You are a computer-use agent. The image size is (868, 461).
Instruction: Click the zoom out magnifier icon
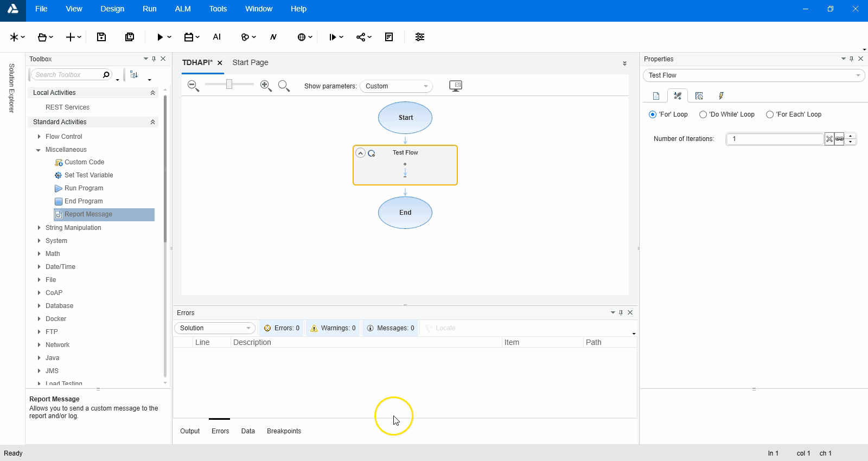[193, 86]
